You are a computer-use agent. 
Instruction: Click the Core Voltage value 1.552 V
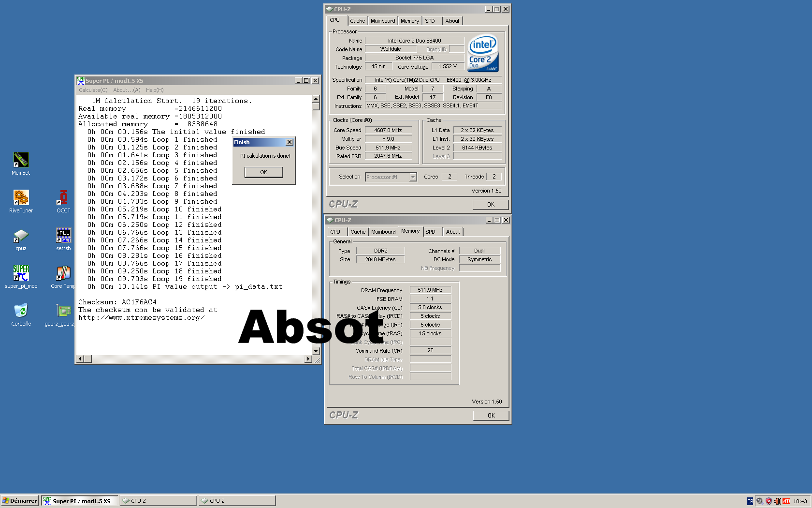(448, 67)
